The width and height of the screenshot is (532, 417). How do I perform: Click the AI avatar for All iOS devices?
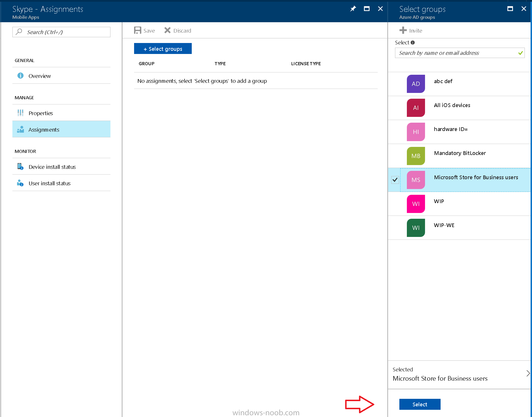[x=416, y=108]
